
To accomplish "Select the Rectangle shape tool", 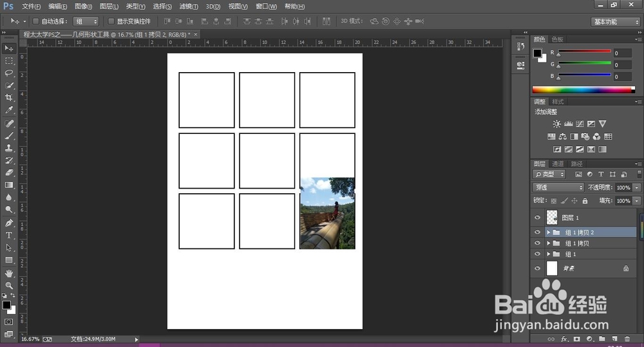I will point(8,260).
